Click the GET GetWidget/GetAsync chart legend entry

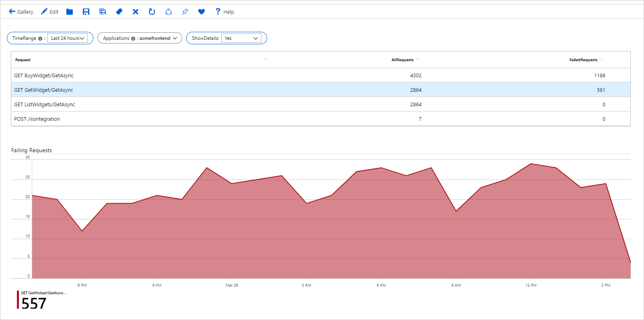42,300
